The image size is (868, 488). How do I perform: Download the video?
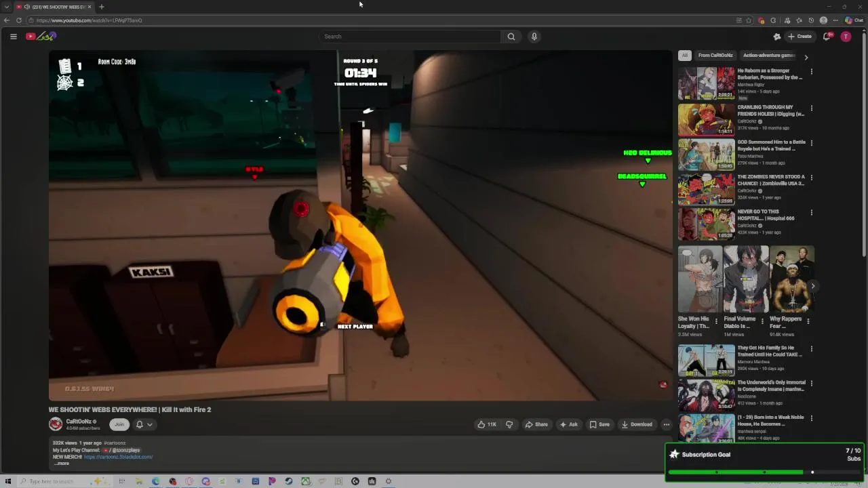click(x=637, y=424)
